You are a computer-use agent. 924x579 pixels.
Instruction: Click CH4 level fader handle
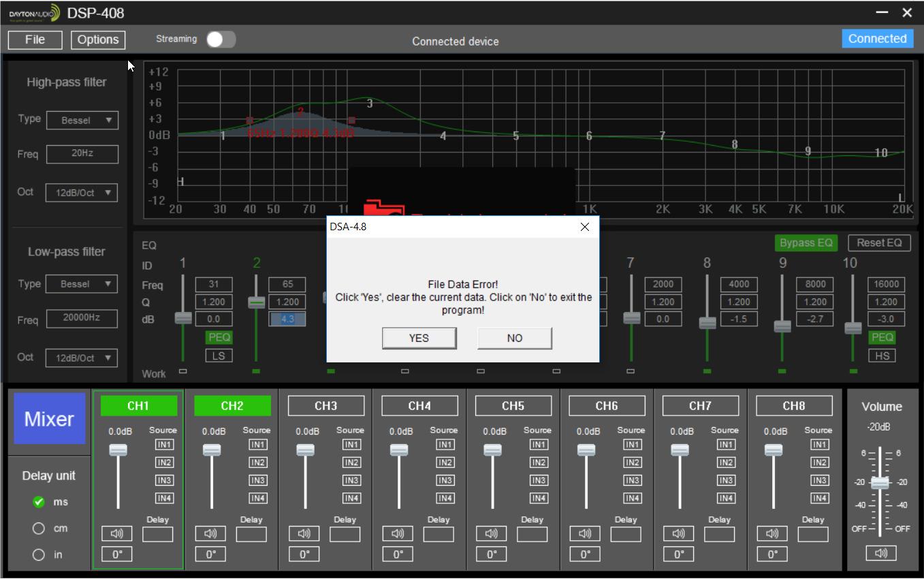(x=399, y=450)
